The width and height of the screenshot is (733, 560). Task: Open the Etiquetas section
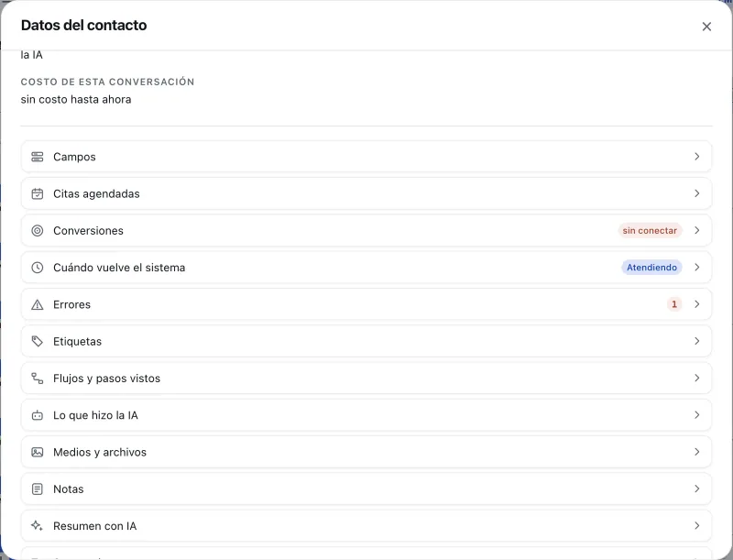(x=366, y=341)
